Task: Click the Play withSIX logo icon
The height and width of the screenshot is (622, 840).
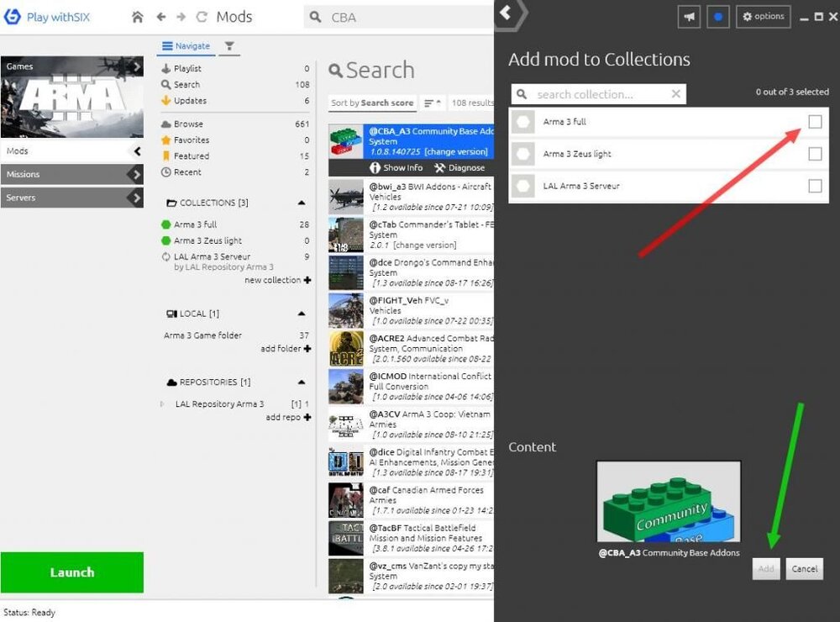Action: 13,17
